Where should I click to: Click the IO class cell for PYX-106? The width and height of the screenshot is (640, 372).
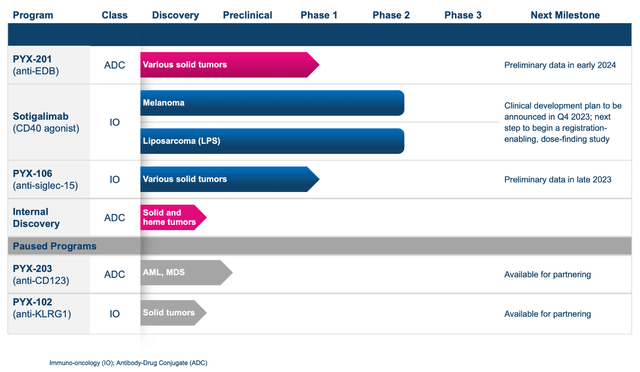pos(114,179)
